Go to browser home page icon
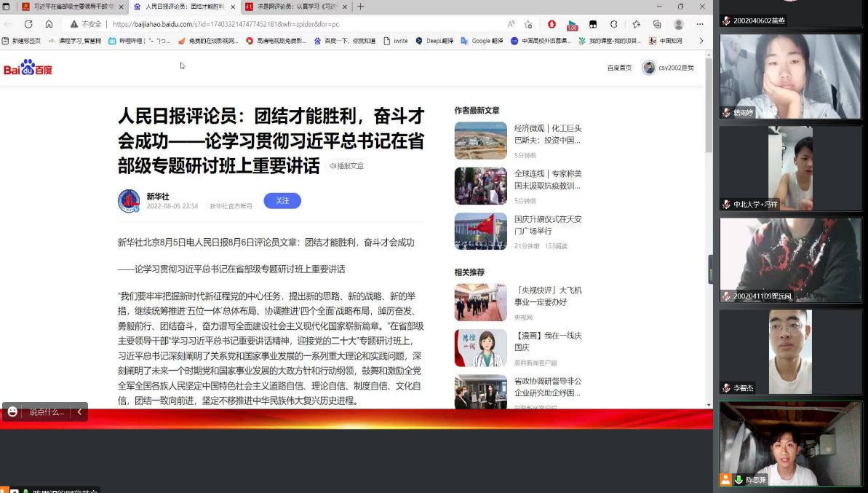This screenshot has width=868, height=493. tap(49, 24)
